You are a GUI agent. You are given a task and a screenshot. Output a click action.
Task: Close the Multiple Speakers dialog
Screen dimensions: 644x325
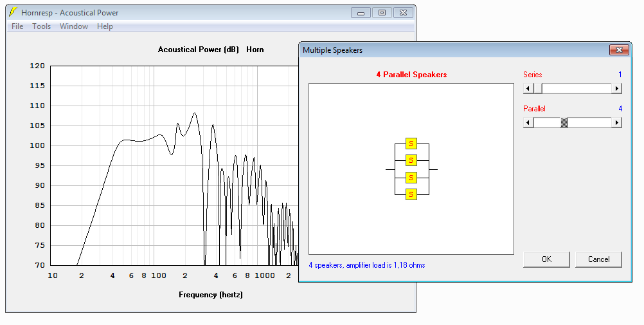619,50
